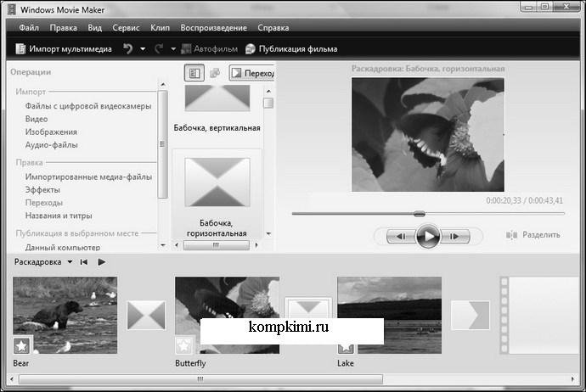Expand the Раскадровка view dropdown
Viewport: 586px width, 392px height.
[x=70, y=262]
